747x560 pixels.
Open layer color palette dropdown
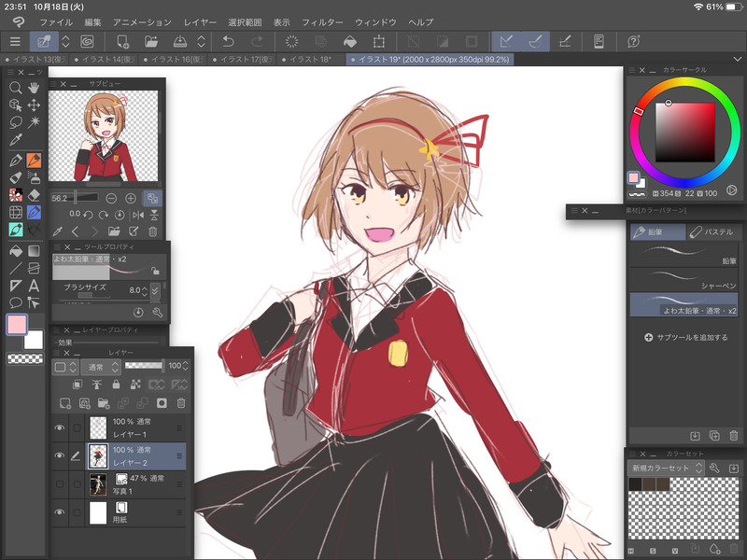click(65, 367)
